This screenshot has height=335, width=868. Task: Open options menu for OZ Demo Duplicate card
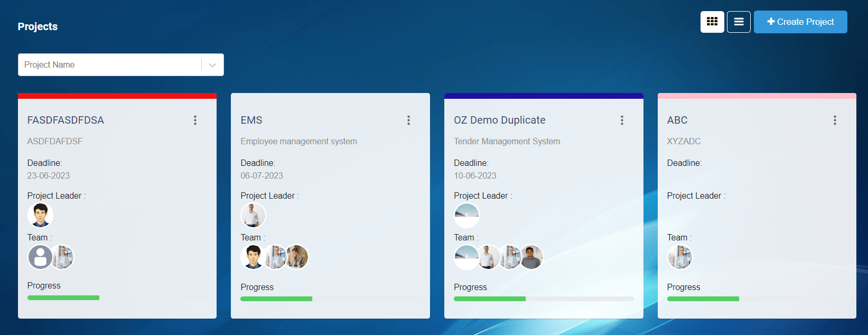pos(622,120)
